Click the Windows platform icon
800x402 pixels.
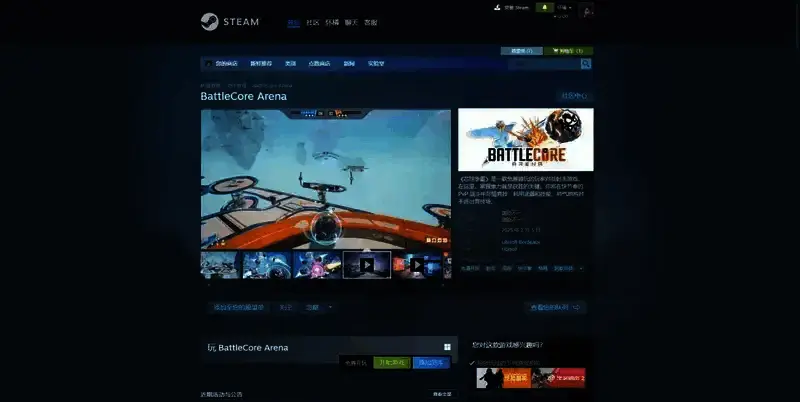pyautogui.click(x=446, y=347)
